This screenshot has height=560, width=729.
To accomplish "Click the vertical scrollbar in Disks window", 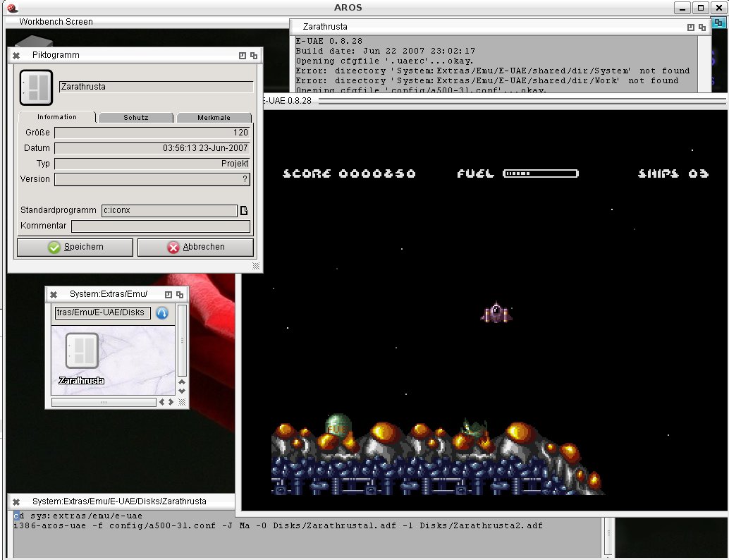I will 182,340.
